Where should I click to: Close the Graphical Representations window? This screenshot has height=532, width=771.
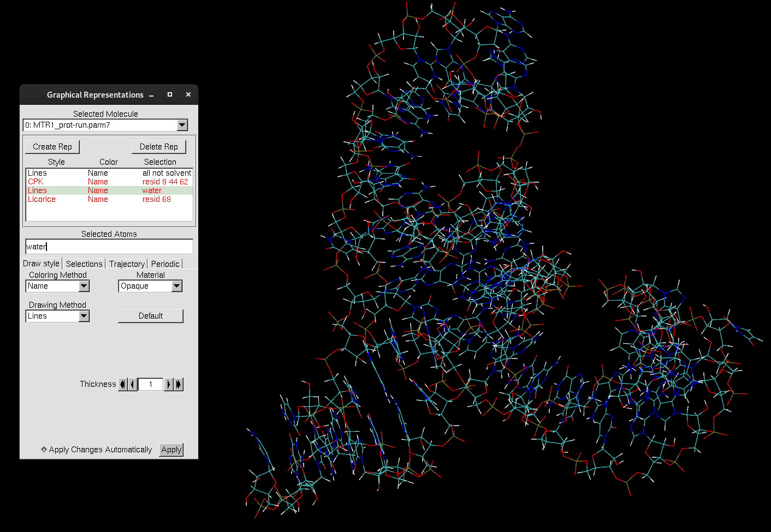pos(188,94)
